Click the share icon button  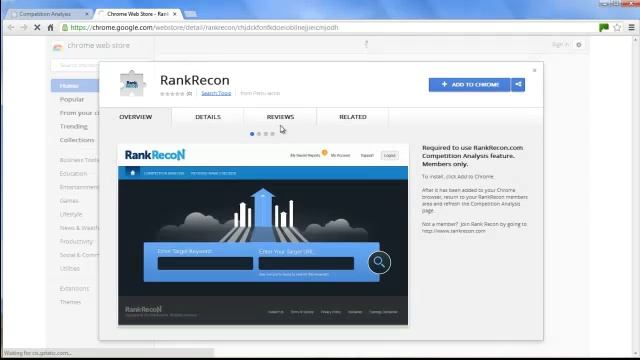click(x=518, y=84)
